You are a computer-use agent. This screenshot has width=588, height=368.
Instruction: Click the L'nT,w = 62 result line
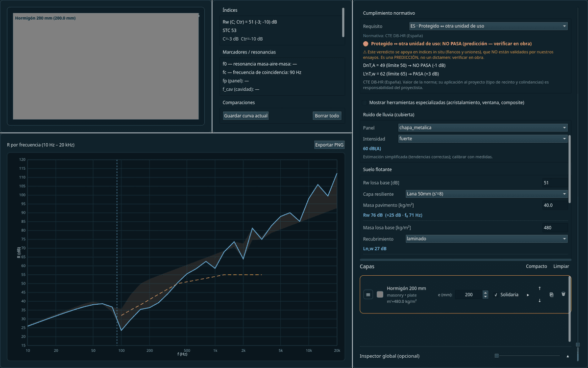point(401,74)
